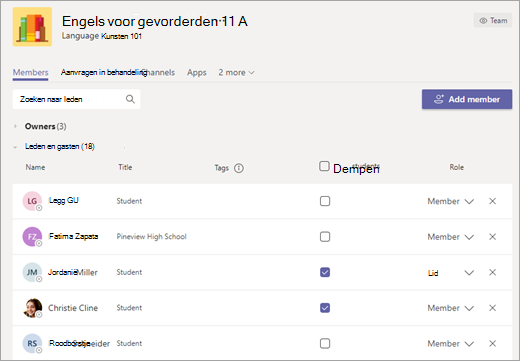Remove Christie Cline with the X icon
Viewport: 520px width, 361px height.
point(492,308)
